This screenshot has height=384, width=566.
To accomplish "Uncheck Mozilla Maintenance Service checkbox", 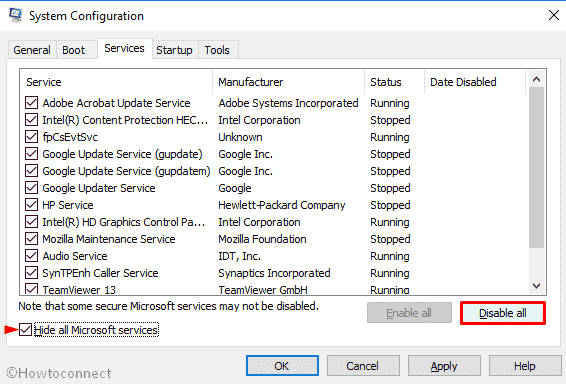I will click(x=31, y=239).
